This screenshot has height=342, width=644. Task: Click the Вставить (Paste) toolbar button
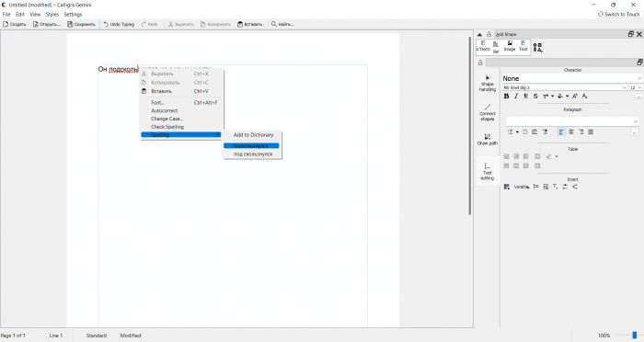click(249, 24)
